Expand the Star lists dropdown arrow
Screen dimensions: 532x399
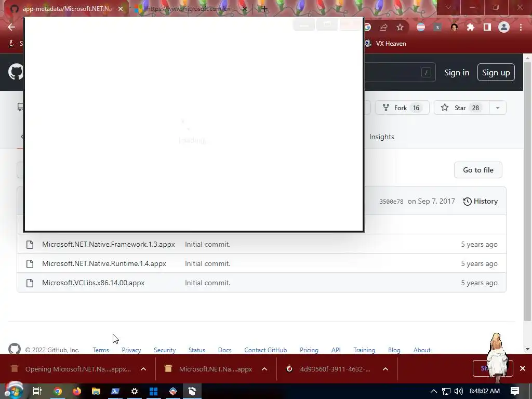(497, 108)
